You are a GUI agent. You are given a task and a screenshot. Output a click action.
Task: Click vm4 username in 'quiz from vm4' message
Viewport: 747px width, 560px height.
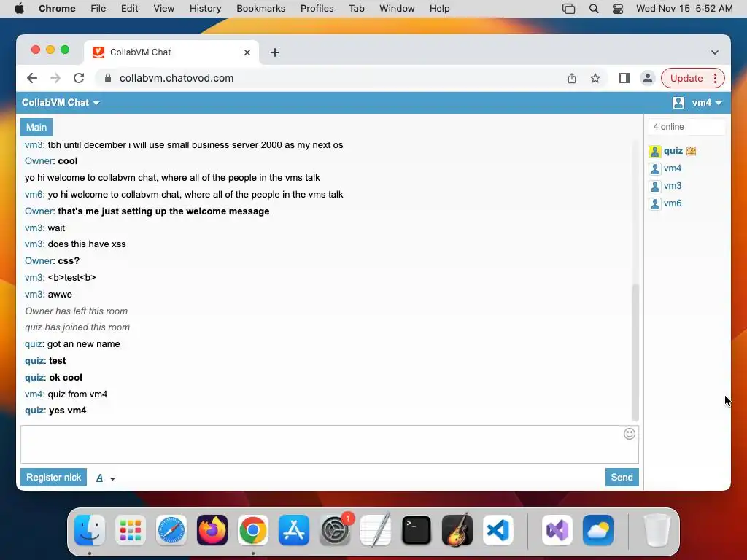34,394
